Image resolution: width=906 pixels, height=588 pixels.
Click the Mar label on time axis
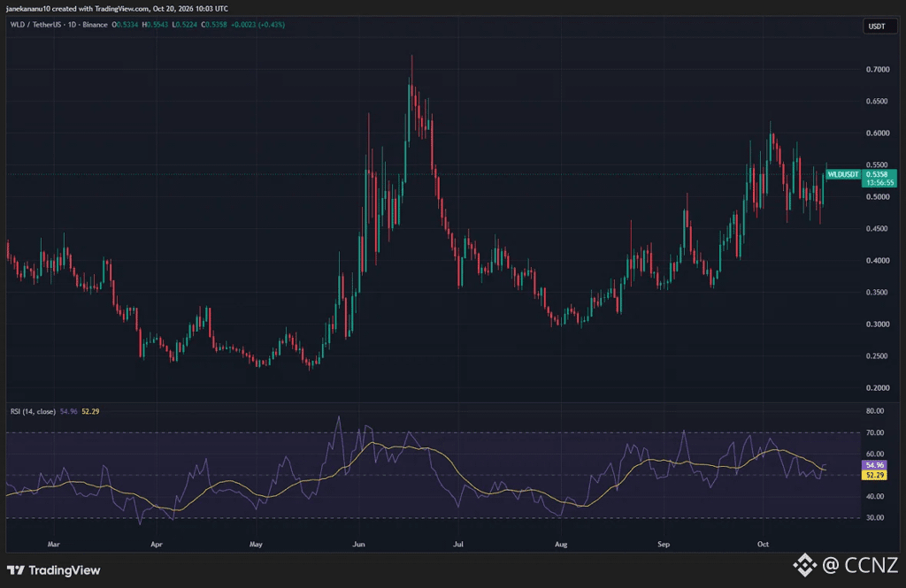[x=54, y=544]
